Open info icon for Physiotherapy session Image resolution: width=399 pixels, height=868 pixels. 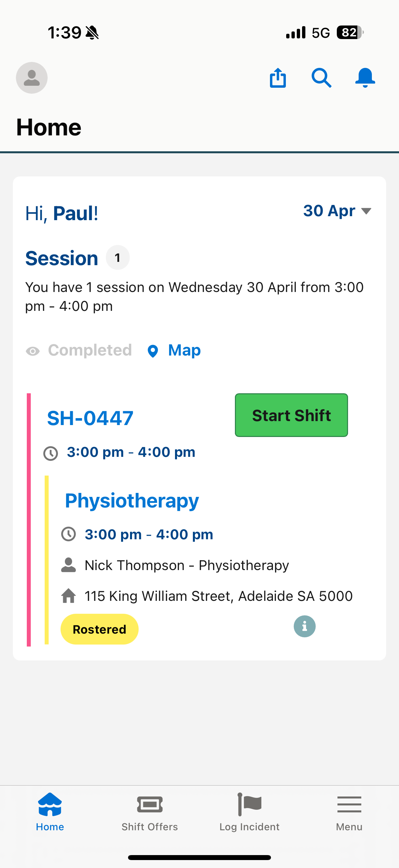pyautogui.click(x=304, y=626)
